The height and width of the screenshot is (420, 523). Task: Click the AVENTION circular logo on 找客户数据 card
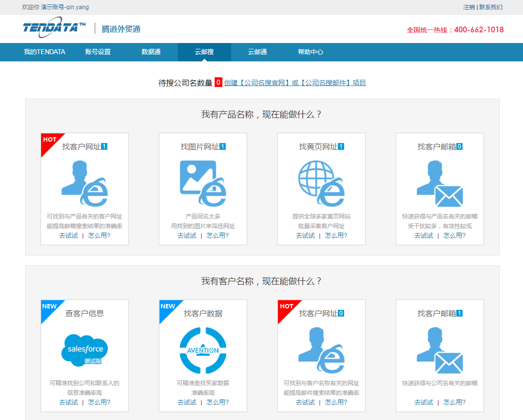203,349
